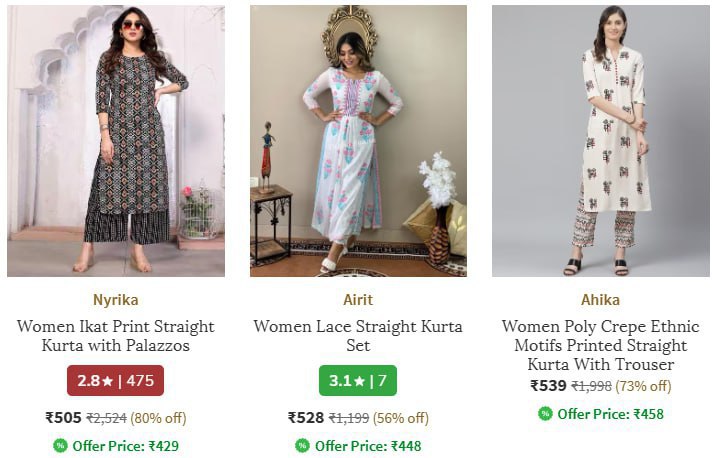Open the Airit kurta set photo

coord(358,141)
